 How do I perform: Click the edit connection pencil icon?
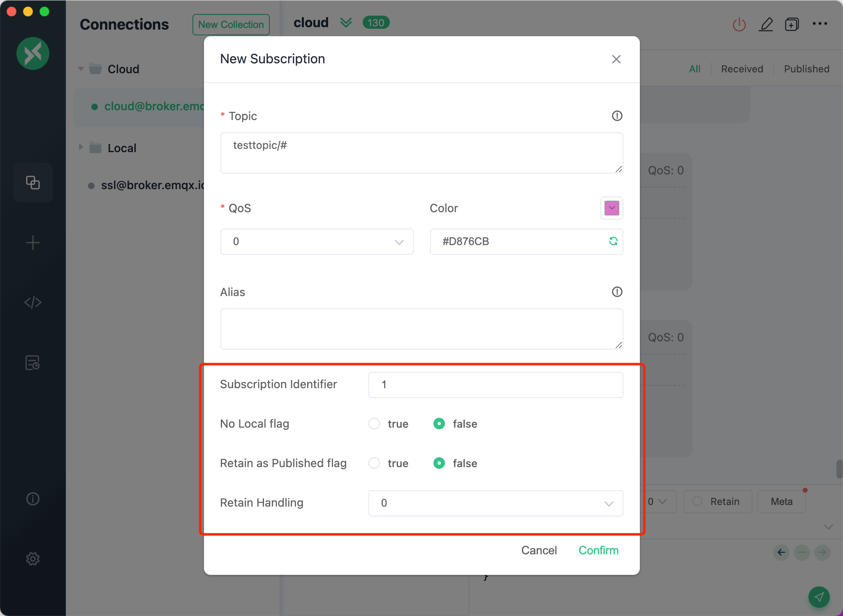tap(766, 24)
